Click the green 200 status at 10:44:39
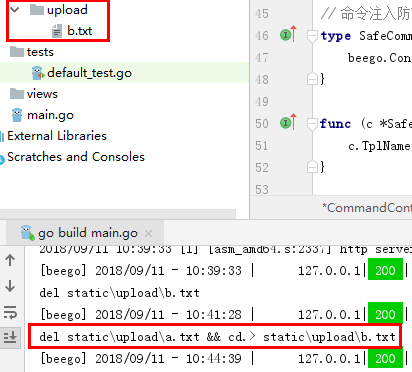The width and height of the screenshot is (412, 372). click(385, 358)
